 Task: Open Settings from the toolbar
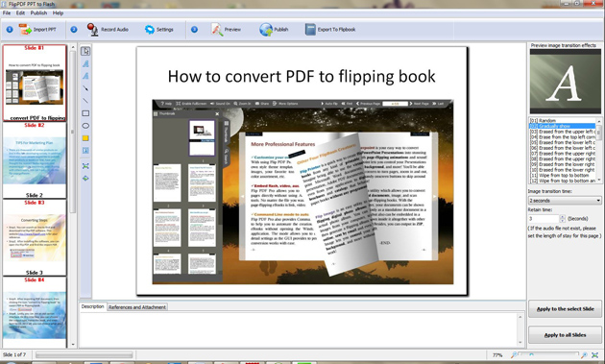click(x=159, y=30)
